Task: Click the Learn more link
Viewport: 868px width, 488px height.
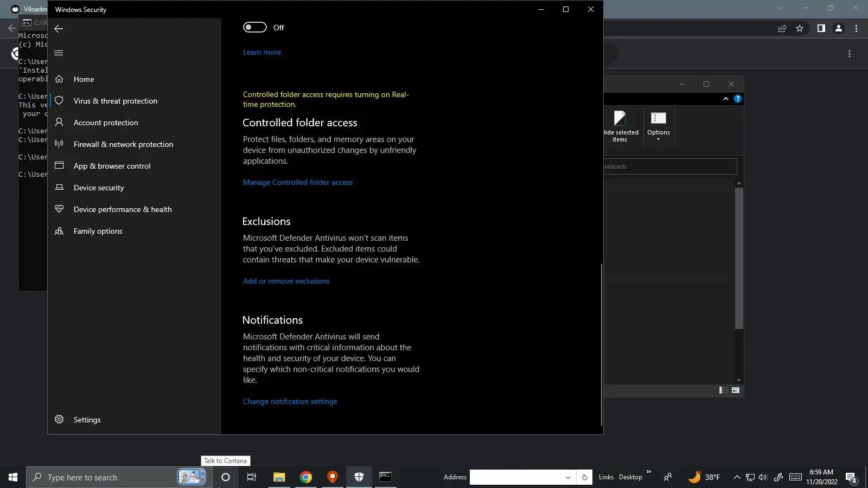Action: (262, 53)
